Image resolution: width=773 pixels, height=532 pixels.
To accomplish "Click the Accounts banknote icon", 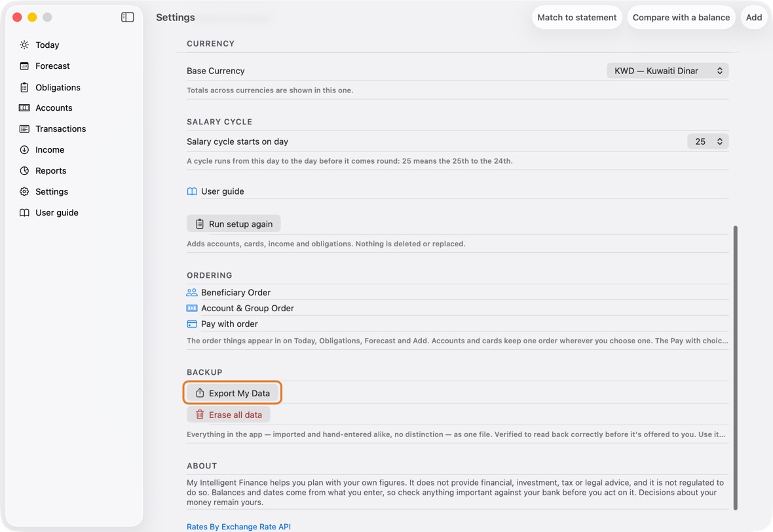I will (24, 108).
